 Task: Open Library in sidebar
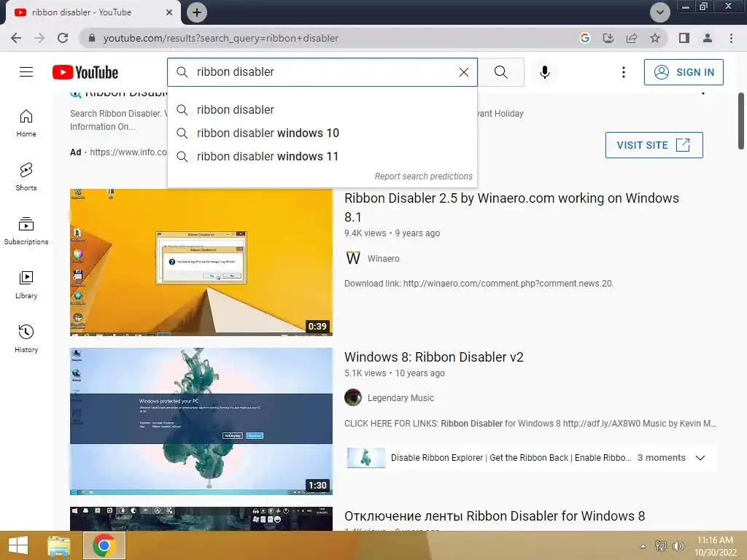coord(26,285)
